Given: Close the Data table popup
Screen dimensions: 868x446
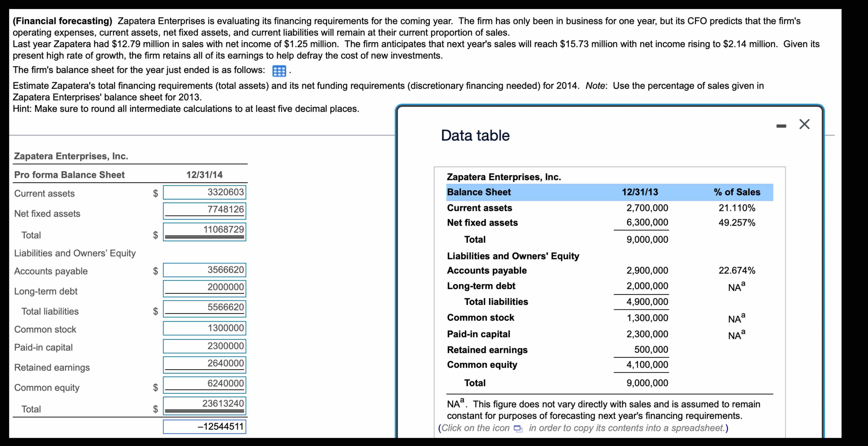Looking at the screenshot, I should click(805, 124).
